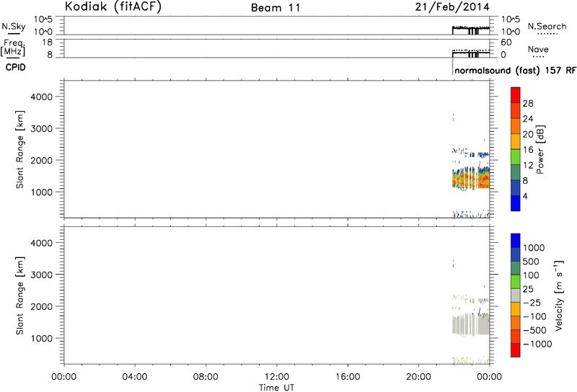This screenshot has width=577, height=392.
Task: Click the "12:00" time axis tick label
Action: pyautogui.click(x=276, y=377)
